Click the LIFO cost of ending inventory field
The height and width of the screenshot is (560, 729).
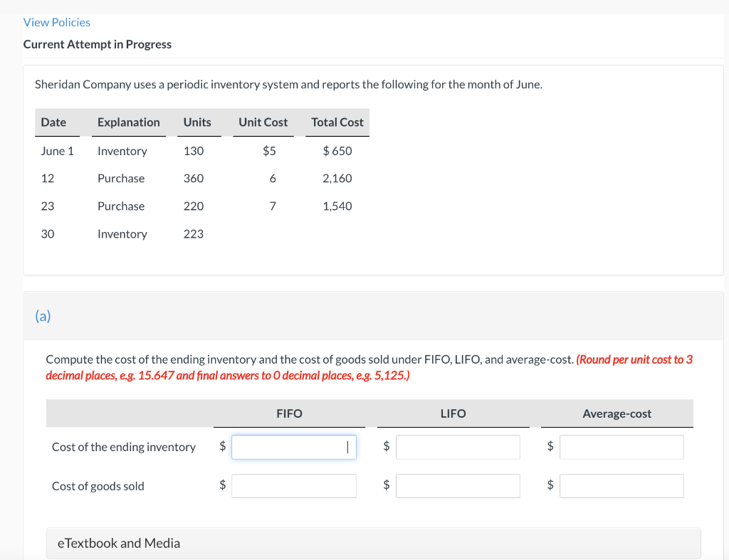[458, 447]
